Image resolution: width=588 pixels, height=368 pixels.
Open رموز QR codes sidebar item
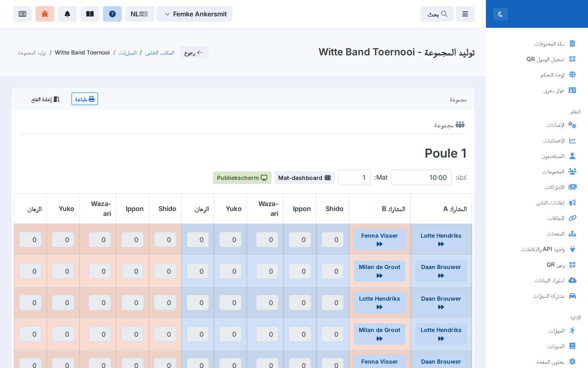[x=561, y=265]
